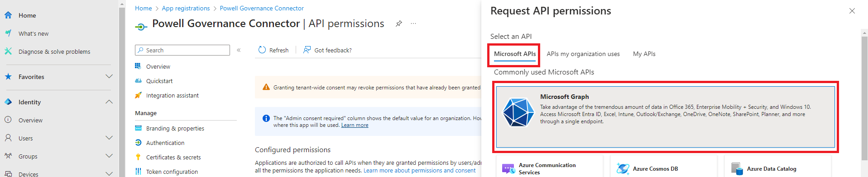Viewport: 868px width, 177px height.
Task: Collapse the menu with the double-chevron icon
Action: point(239,50)
